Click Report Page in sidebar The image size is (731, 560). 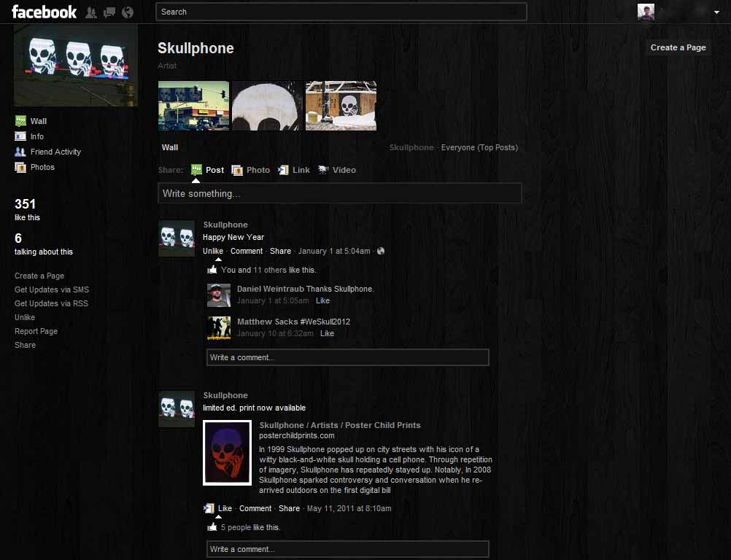click(x=36, y=331)
